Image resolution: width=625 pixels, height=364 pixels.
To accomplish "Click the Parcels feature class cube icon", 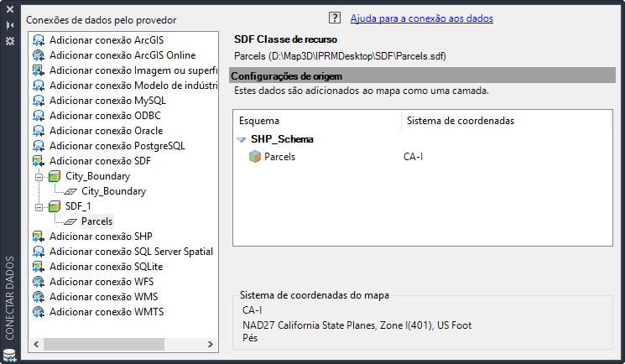I will point(255,156).
